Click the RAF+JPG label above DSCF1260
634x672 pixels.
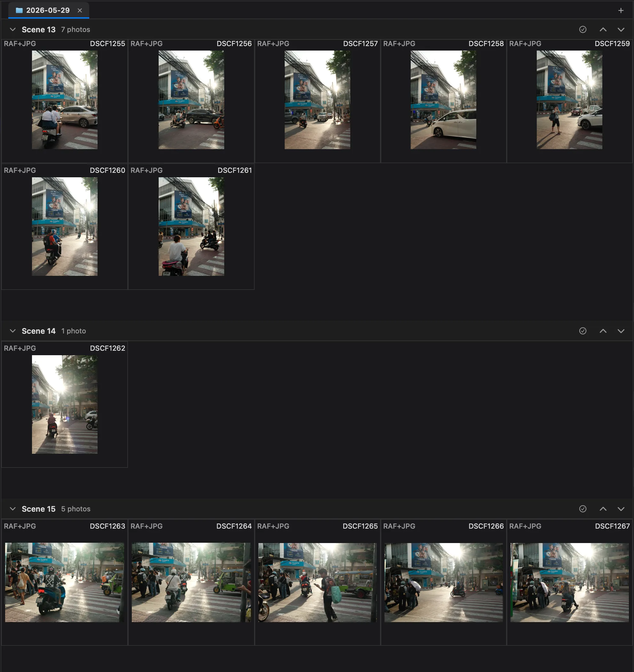(20, 170)
